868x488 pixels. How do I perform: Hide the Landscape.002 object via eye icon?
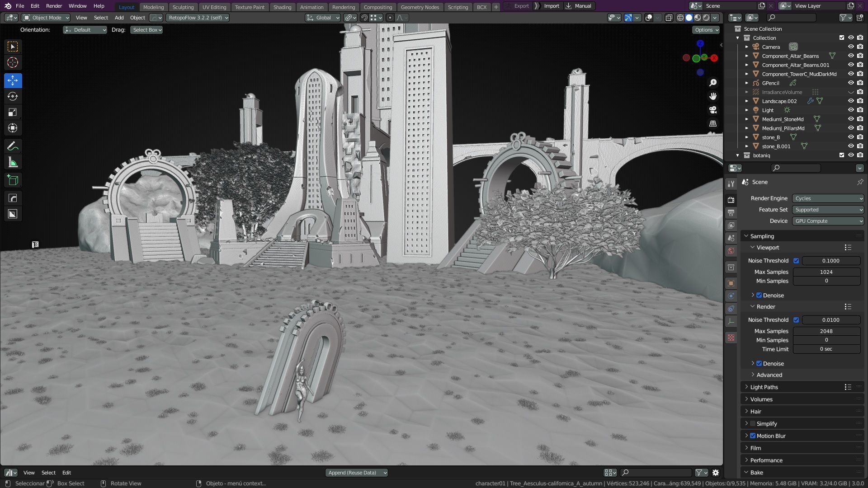click(850, 101)
